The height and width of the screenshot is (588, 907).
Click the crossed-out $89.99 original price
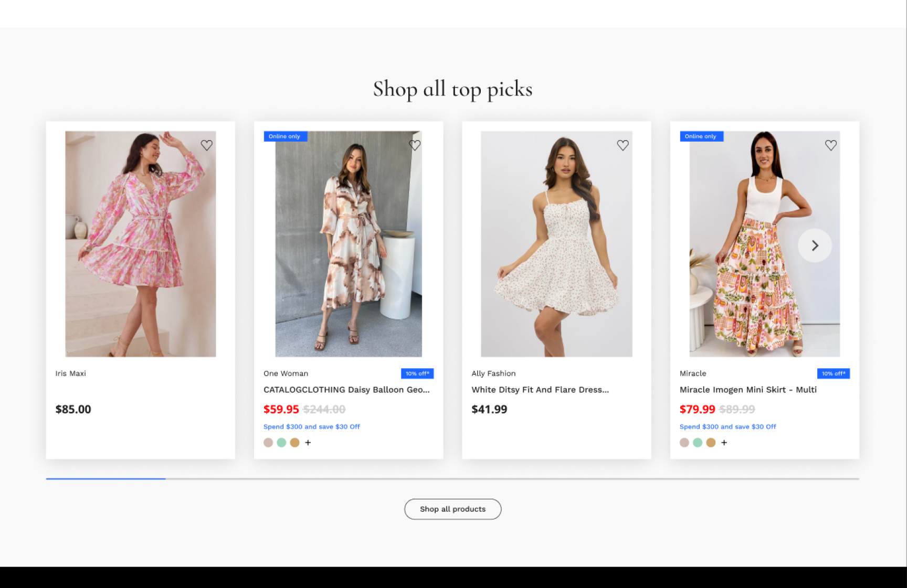[737, 410]
